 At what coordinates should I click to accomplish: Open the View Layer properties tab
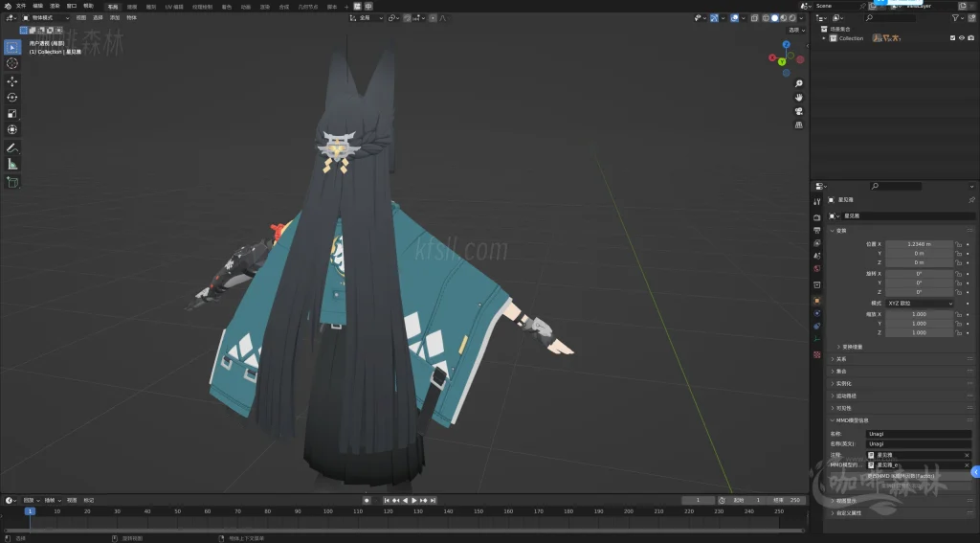[x=817, y=242]
